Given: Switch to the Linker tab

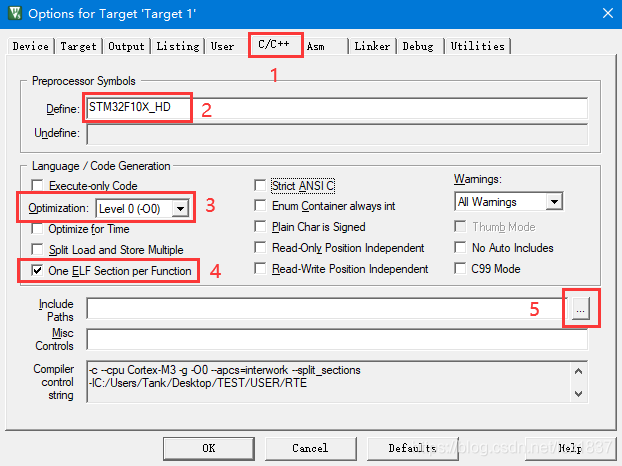Looking at the screenshot, I should pos(372,46).
